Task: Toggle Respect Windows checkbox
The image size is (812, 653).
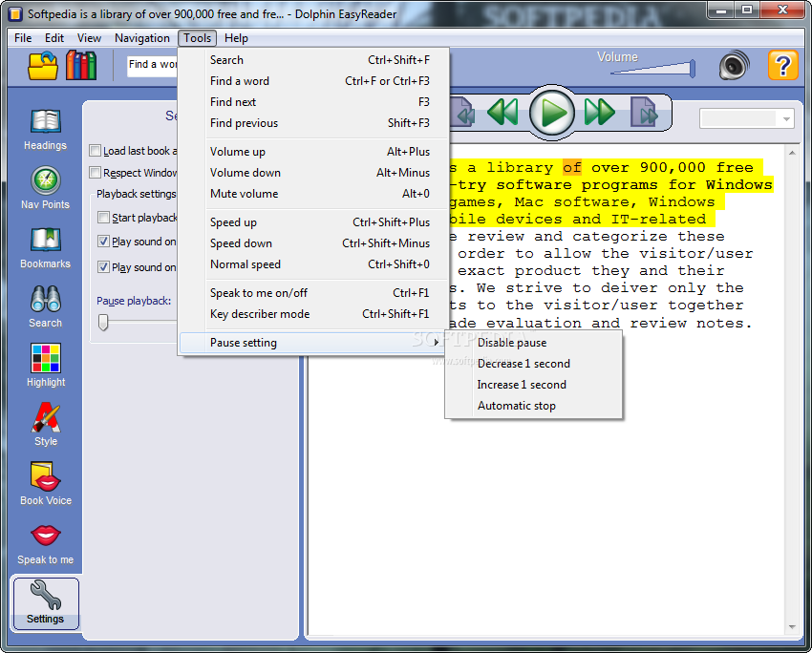Action: (x=95, y=172)
